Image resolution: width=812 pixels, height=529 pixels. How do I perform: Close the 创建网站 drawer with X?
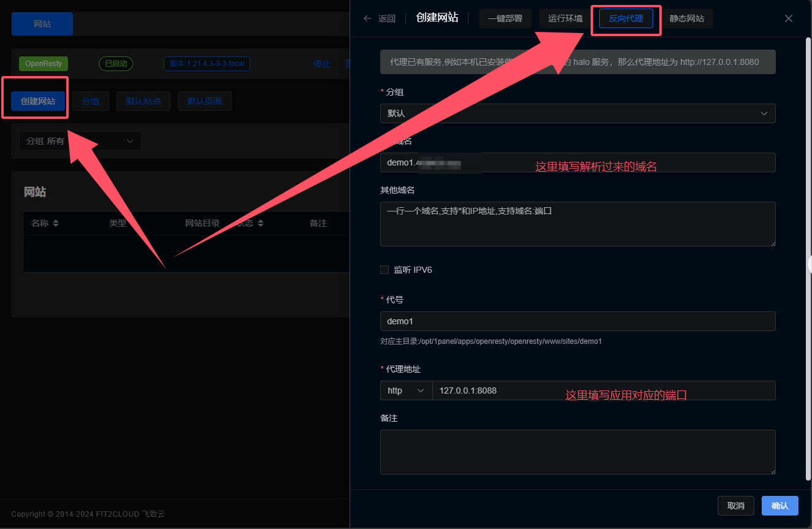789,18
